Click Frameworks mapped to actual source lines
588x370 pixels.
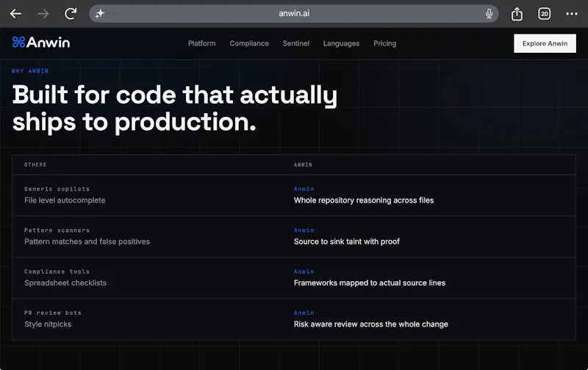370,283
